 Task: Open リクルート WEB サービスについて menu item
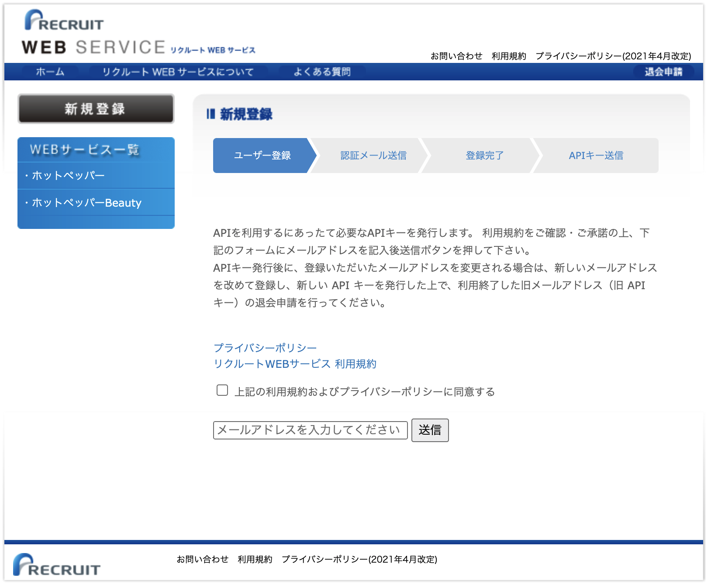click(178, 72)
